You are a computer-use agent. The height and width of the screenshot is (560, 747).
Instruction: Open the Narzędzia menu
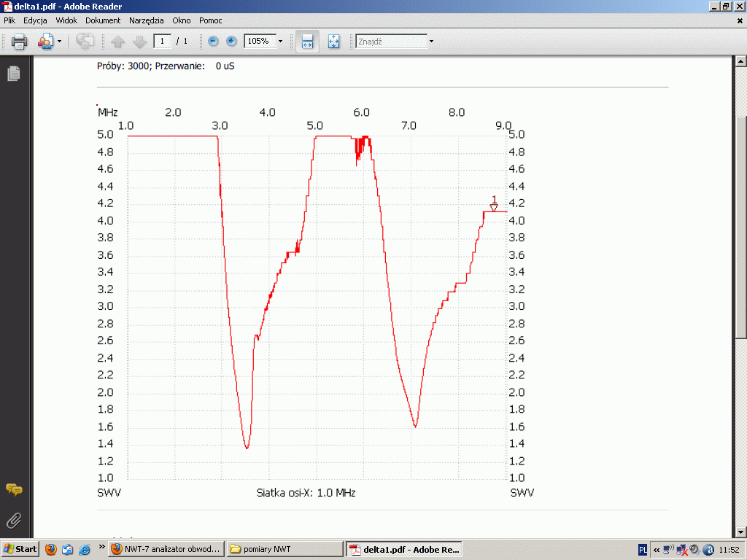coord(146,20)
